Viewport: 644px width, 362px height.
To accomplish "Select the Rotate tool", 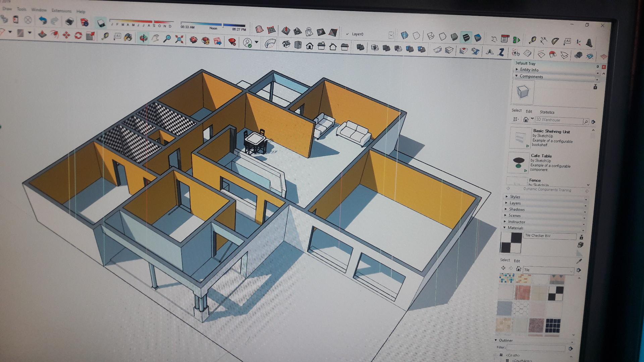I will coord(78,35).
